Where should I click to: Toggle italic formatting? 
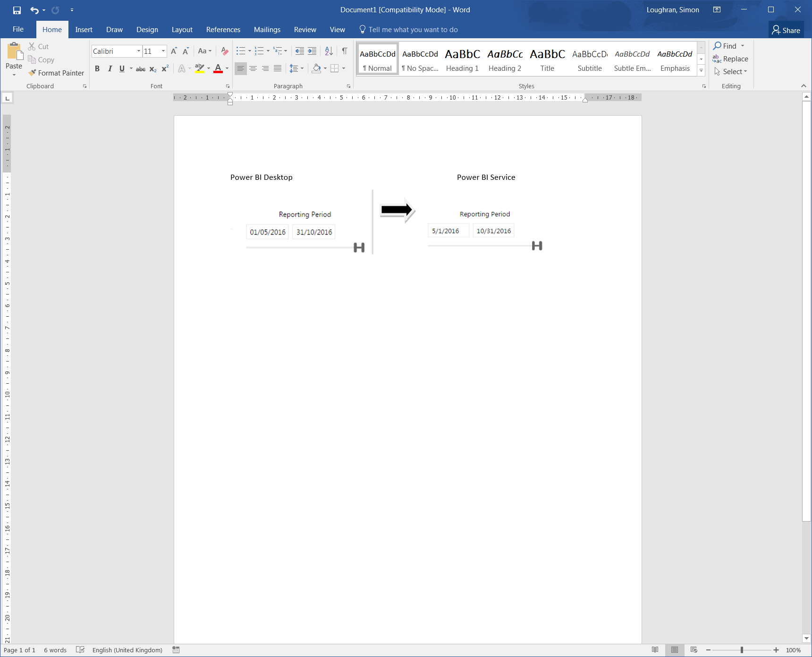coord(110,69)
